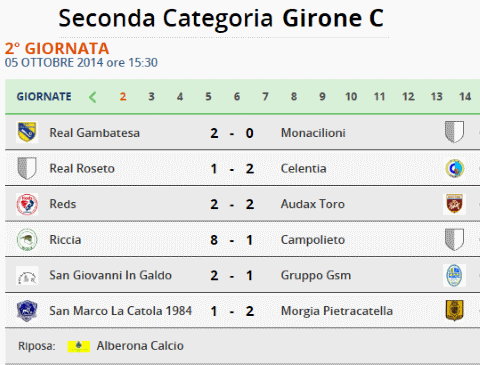
Task: Switch to matchday 7
Action: [x=265, y=97]
